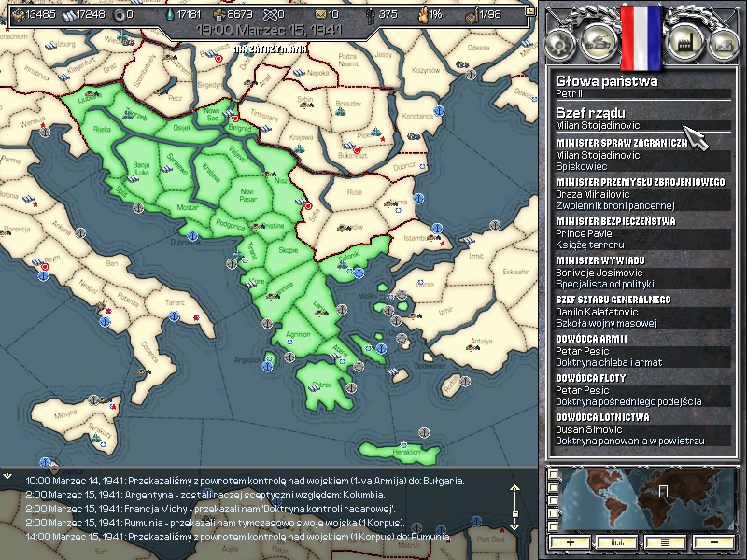Click the dissent flame icon showing 1%

point(422,15)
